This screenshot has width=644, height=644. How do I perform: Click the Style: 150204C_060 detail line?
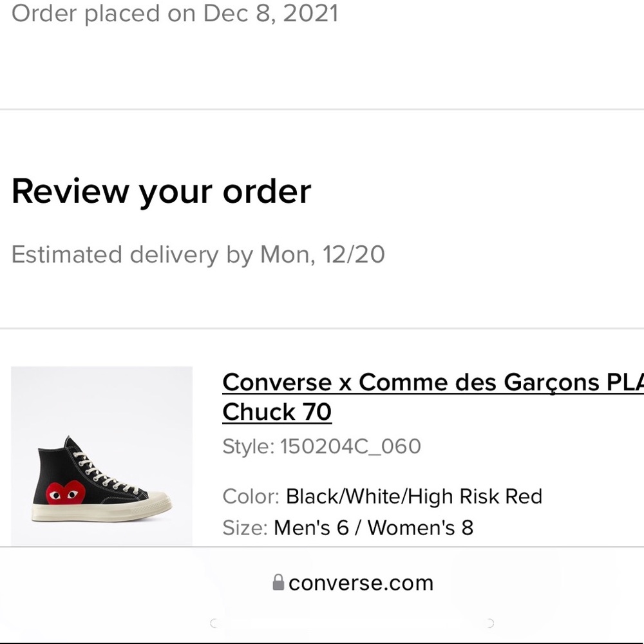(x=322, y=446)
